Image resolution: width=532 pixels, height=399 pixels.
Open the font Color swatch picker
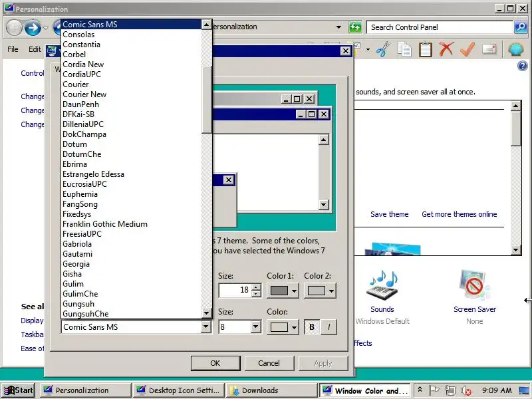coord(283,327)
